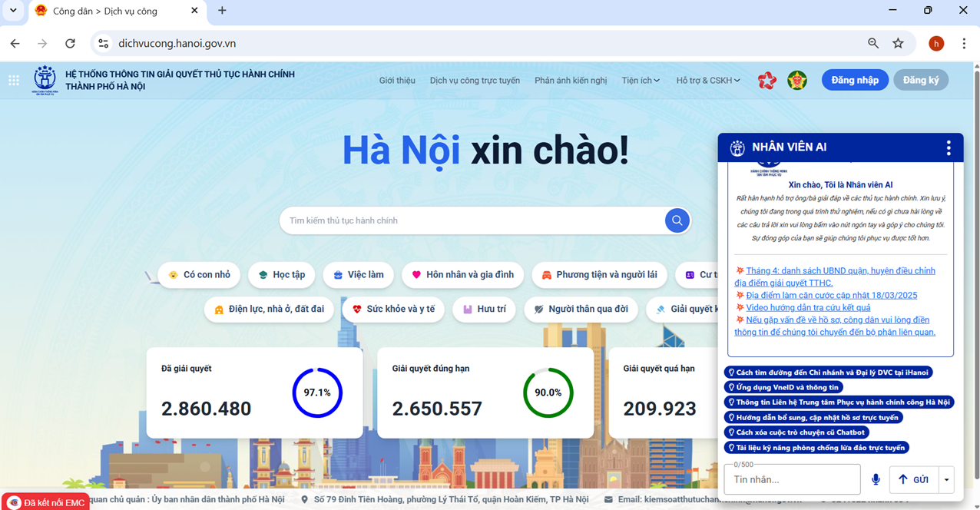Viewport: 980px width, 510px height.
Task: View site information icon in address bar
Action: [104, 44]
